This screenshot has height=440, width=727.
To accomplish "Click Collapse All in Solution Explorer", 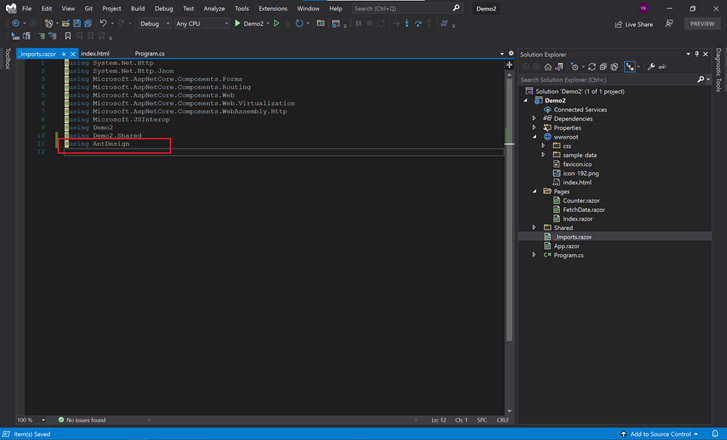I will (x=604, y=67).
